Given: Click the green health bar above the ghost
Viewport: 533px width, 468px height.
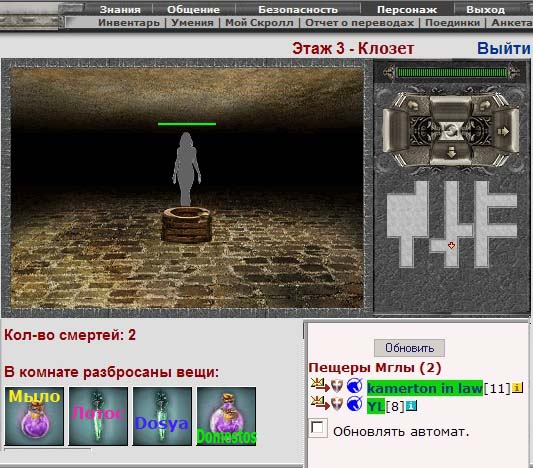Looking at the screenshot, I should [x=187, y=124].
